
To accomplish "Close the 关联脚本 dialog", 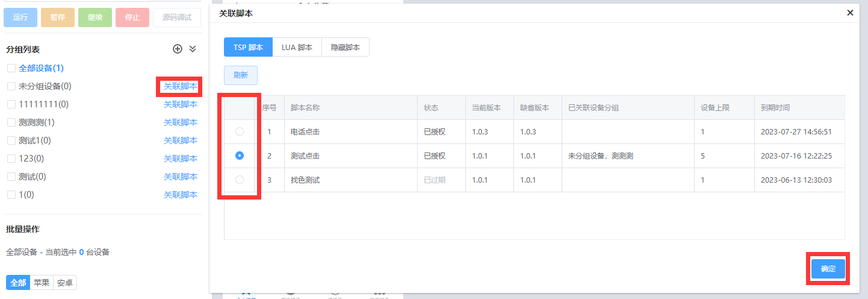I will click(x=850, y=12).
